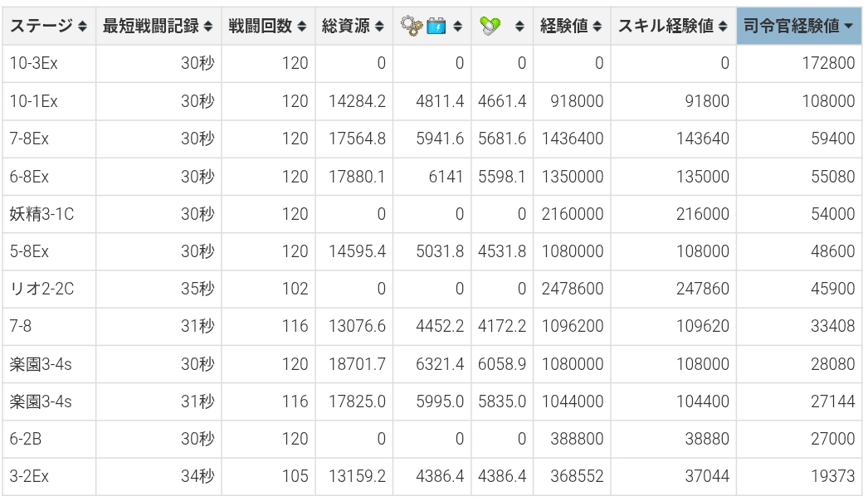Click the 172800 commander experience cell

coord(828,64)
